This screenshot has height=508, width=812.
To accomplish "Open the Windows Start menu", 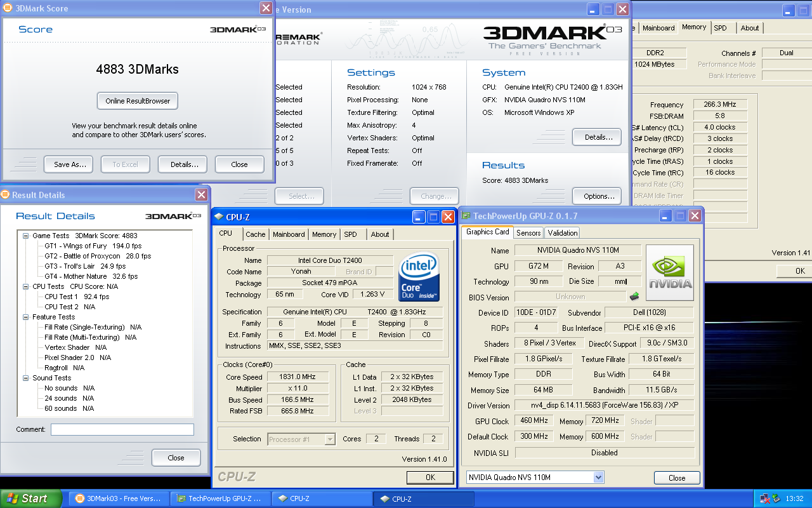I will click(x=31, y=498).
